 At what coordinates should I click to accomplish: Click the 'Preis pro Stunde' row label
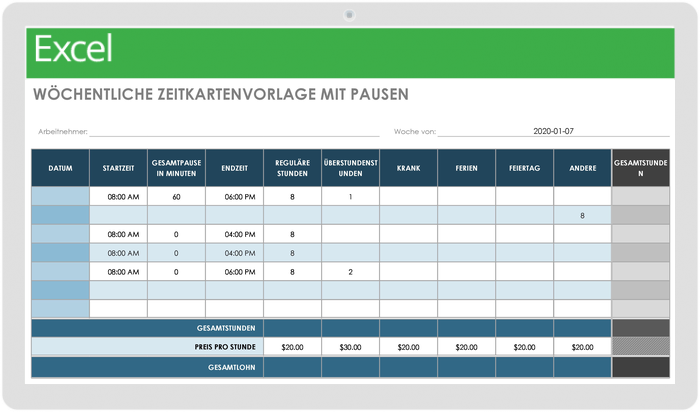pos(225,347)
